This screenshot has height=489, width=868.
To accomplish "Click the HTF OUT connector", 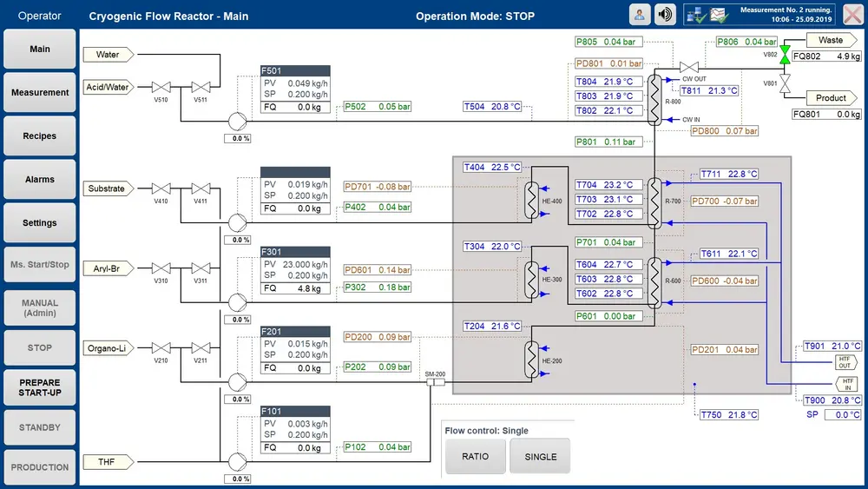I will [x=845, y=362].
